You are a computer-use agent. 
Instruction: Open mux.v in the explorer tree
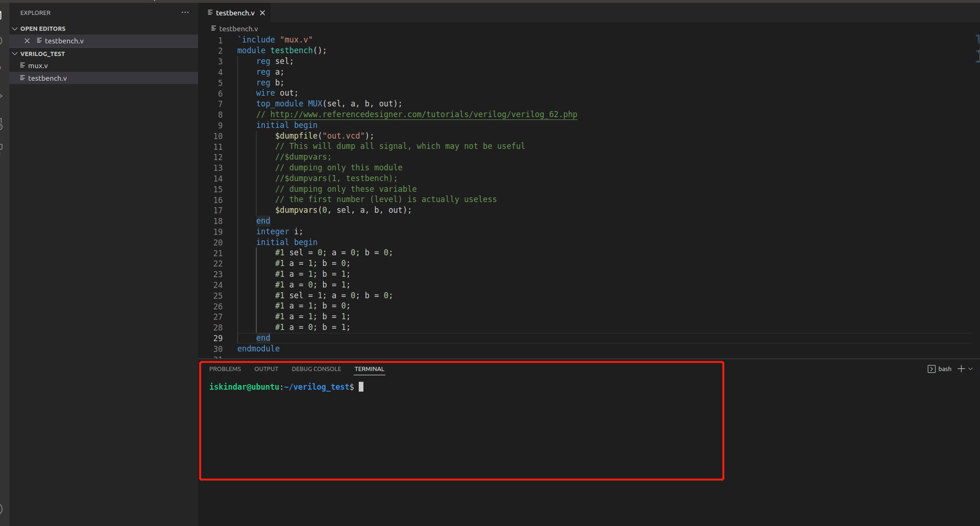(x=104, y=66)
